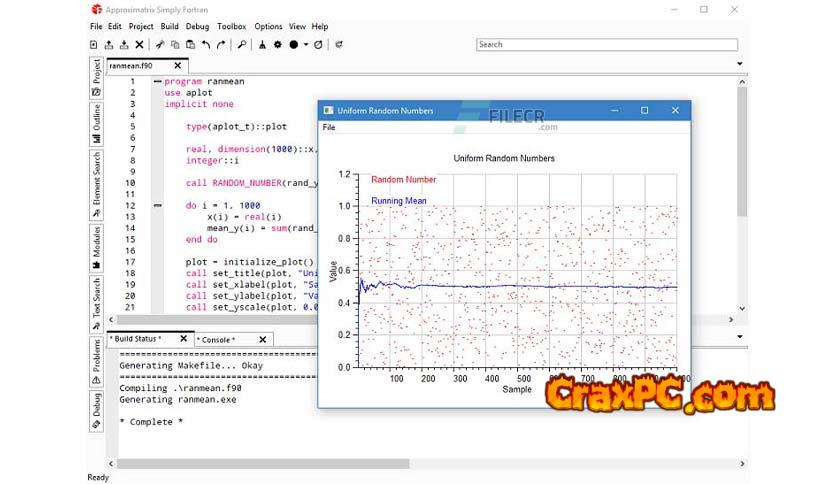Open the Problems side panel tab

97,361
